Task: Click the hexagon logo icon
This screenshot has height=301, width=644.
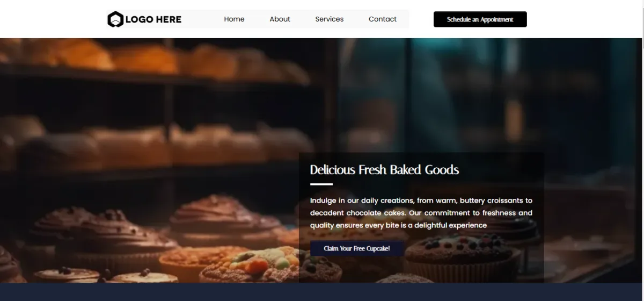Action: [x=115, y=19]
